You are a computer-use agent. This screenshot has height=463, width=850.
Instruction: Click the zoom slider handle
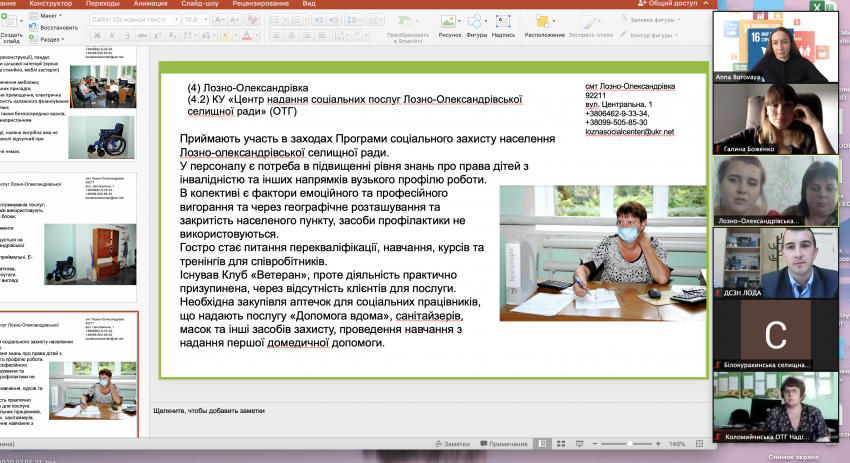click(x=629, y=443)
